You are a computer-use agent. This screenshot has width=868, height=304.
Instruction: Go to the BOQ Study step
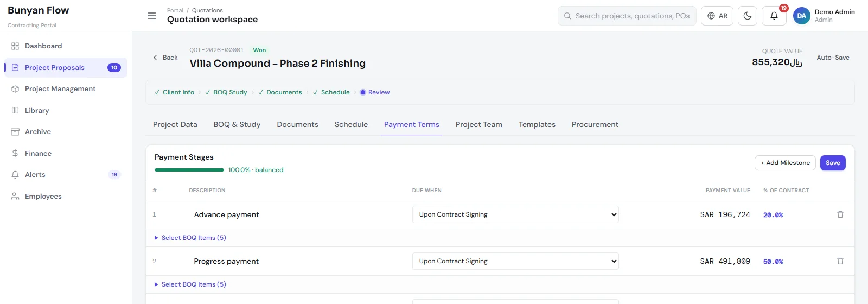pos(226,92)
